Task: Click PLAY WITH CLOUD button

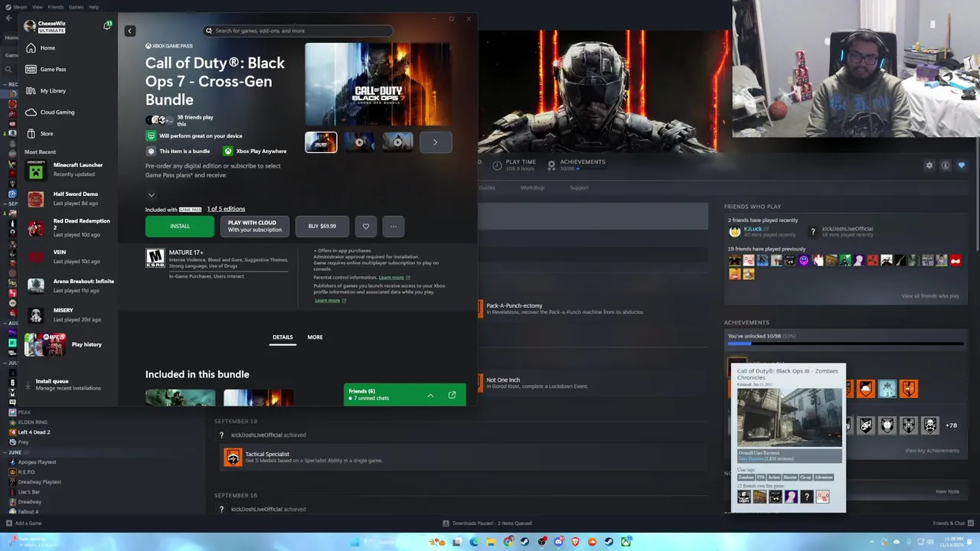Action: click(254, 226)
